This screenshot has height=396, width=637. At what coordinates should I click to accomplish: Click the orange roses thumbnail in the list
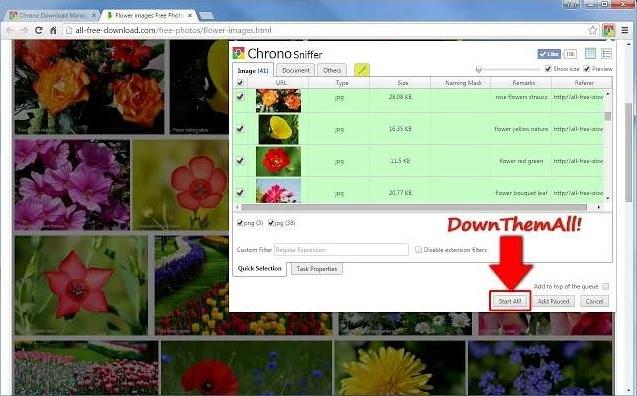point(279,100)
